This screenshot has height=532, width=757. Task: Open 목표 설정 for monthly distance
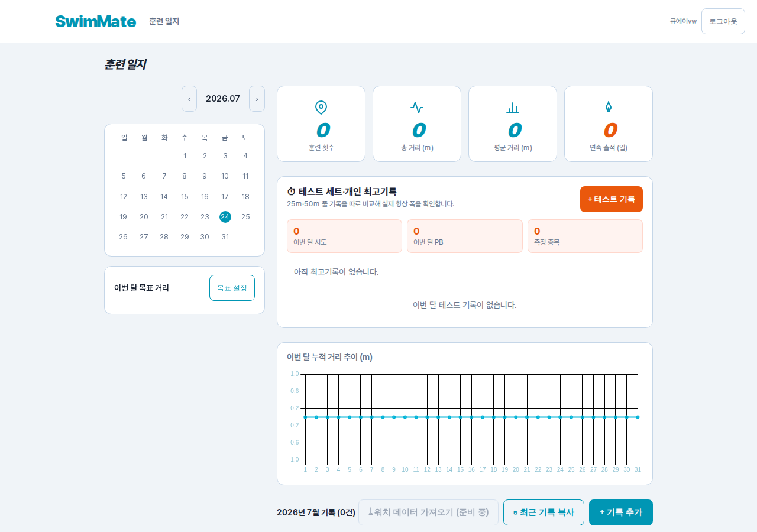[232, 288]
